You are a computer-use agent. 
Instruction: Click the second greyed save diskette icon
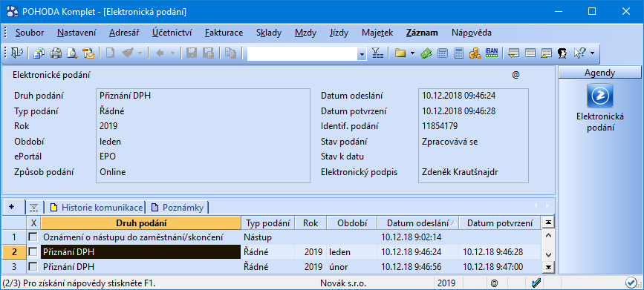(208, 53)
